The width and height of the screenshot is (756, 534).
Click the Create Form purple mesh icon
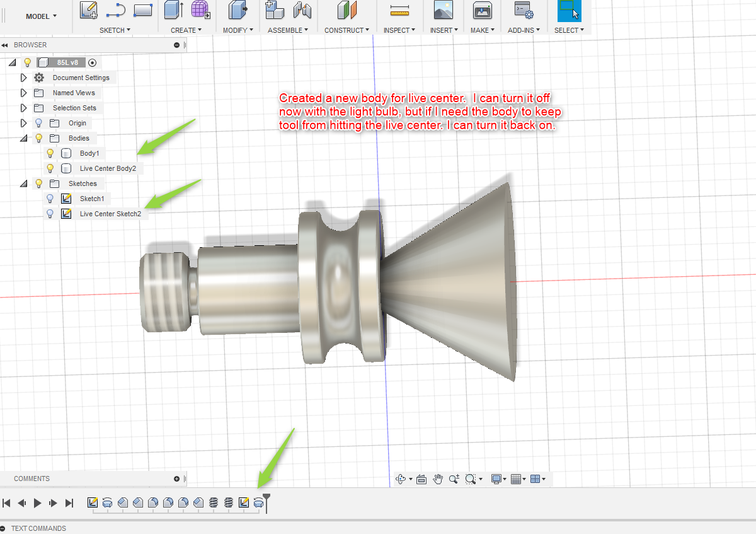(200, 9)
